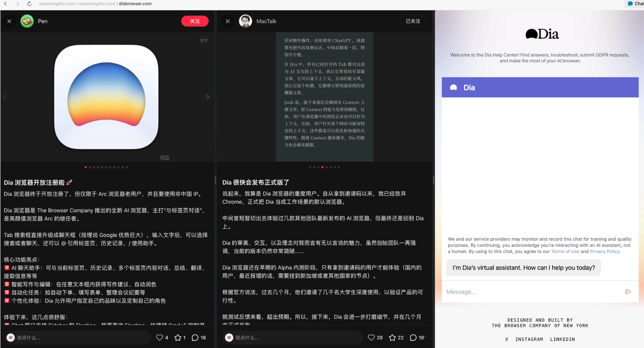This screenshot has height=348, width=644.
Task: Select the MacTalk username text
Action: pyautogui.click(x=266, y=21)
